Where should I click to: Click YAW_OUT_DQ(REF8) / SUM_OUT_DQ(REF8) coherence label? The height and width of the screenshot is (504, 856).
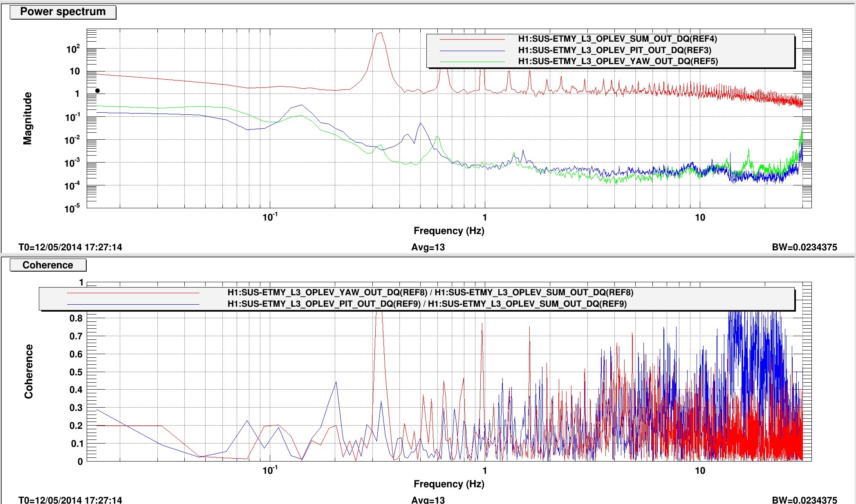click(430, 292)
